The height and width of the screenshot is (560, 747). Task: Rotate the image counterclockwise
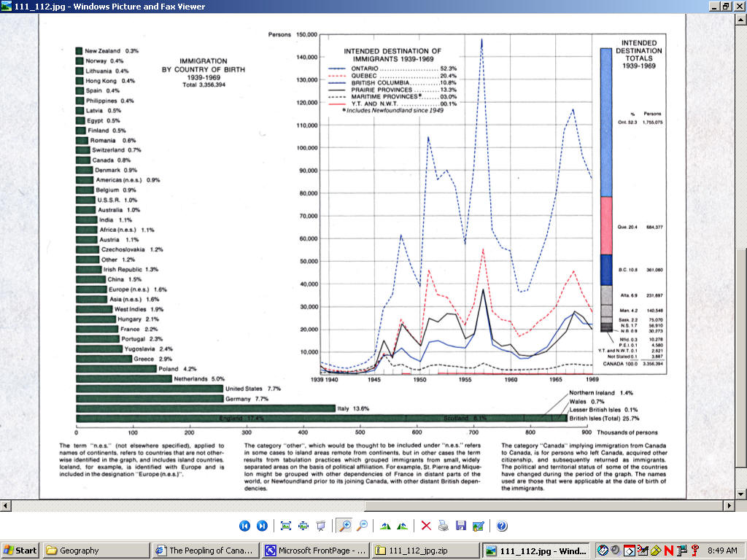pyautogui.click(x=402, y=526)
